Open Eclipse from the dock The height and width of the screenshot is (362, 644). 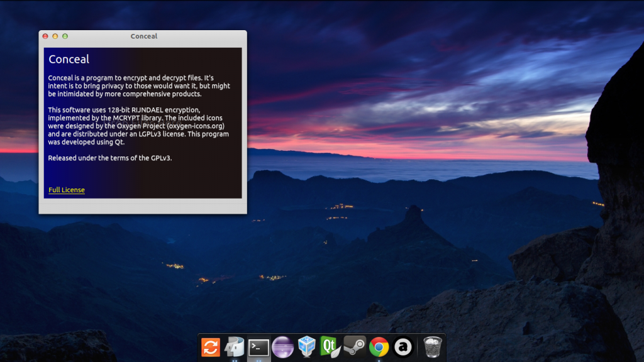pyautogui.click(x=282, y=347)
